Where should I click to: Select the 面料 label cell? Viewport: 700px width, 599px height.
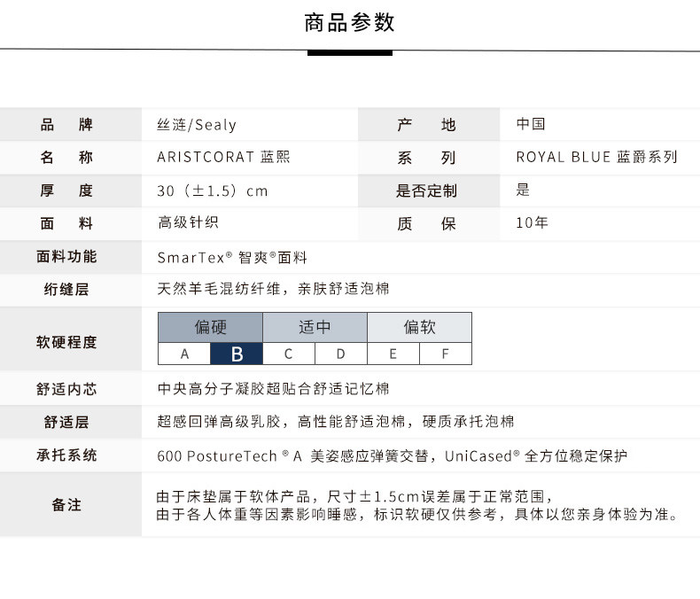[71, 223]
